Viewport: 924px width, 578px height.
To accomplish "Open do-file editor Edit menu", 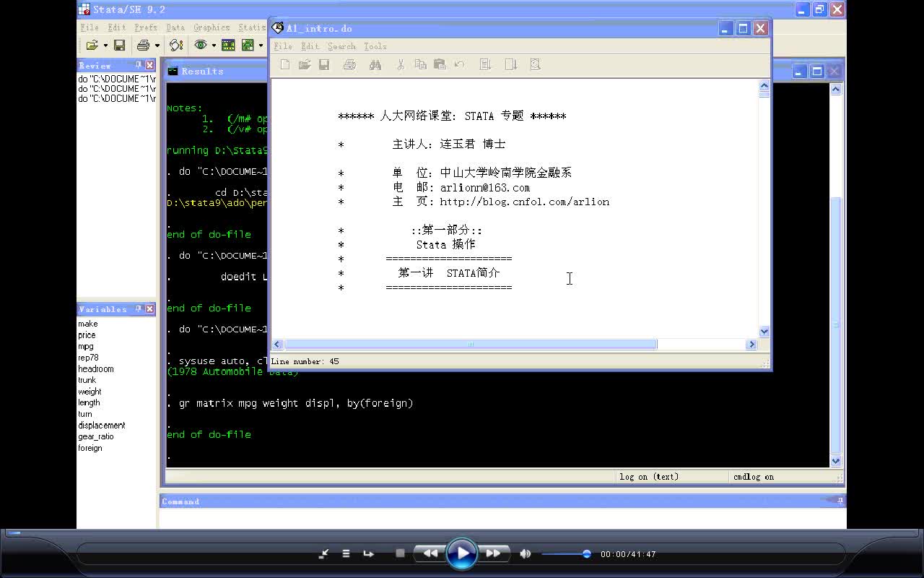I will [x=310, y=46].
